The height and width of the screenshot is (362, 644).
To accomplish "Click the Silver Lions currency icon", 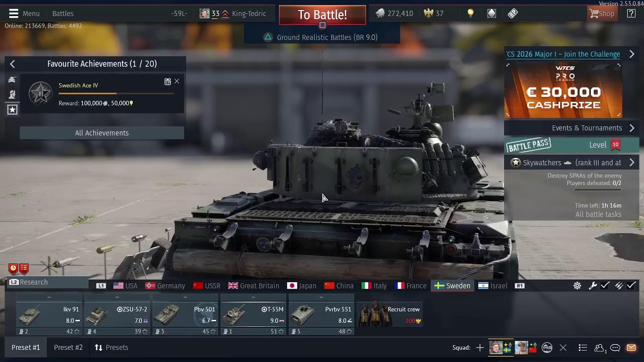I will (x=380, y=14).
